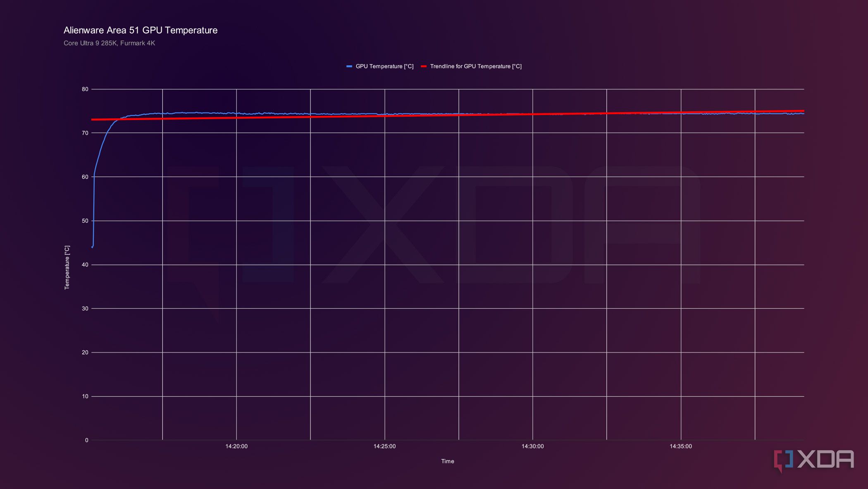The image size is (868, 489).
Task: Click the blue GPU Temperature legend swatch
Action: (x=349, y=66)
